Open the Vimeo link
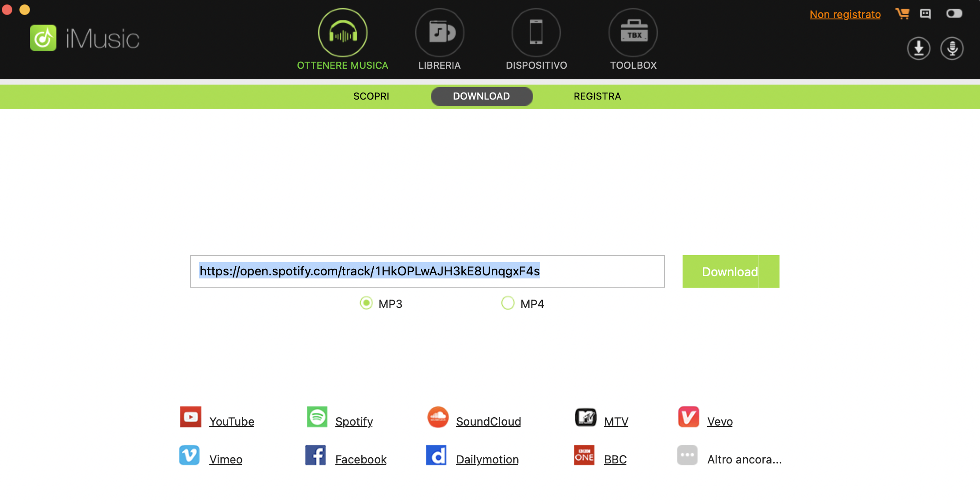The width and height of the screenshot is (980, 504). (x=226, y=460)
